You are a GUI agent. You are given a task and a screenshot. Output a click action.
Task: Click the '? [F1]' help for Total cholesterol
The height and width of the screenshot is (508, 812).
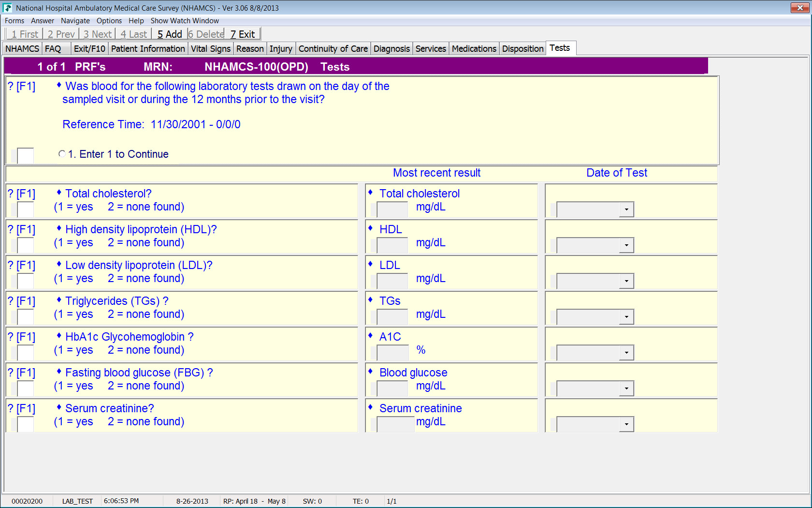[22, 194]
